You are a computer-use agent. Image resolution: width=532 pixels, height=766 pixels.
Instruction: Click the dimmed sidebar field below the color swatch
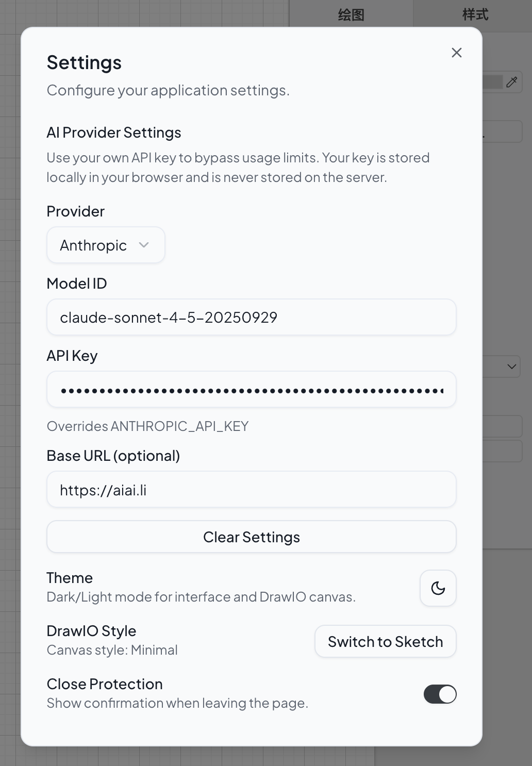pos(503,131)
